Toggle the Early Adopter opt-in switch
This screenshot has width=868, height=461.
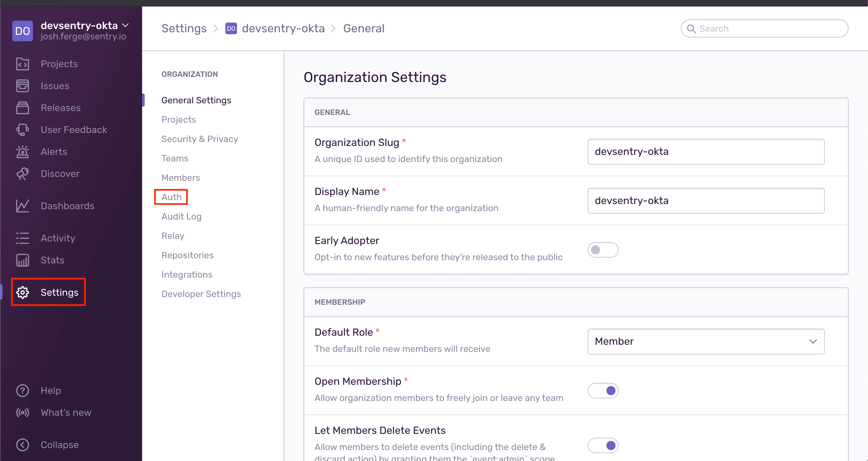[x=603, y=249]
